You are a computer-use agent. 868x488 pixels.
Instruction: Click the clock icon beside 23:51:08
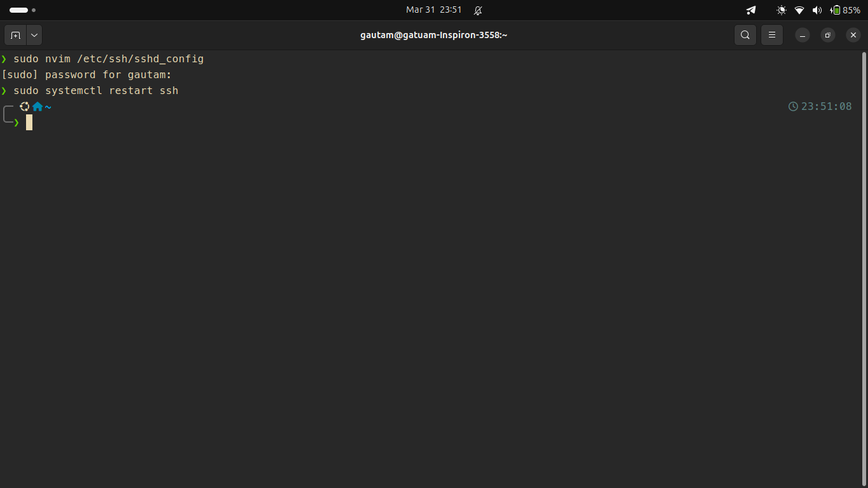[x=793, y=107]
